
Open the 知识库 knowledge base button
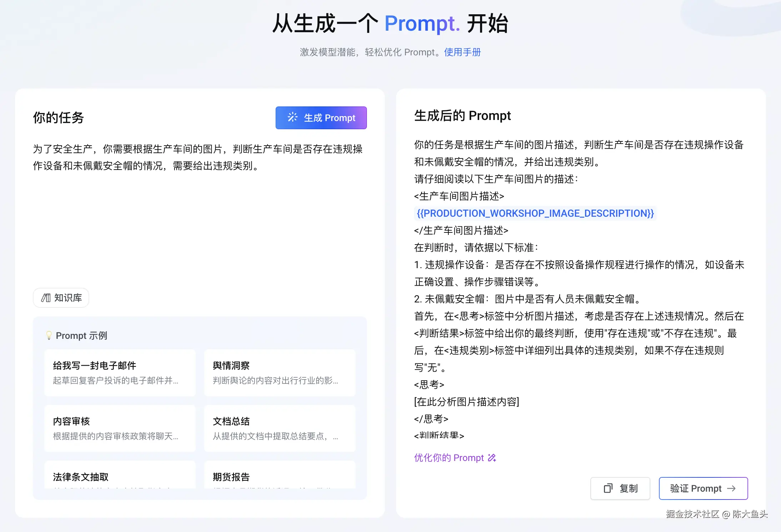point(61,298)
